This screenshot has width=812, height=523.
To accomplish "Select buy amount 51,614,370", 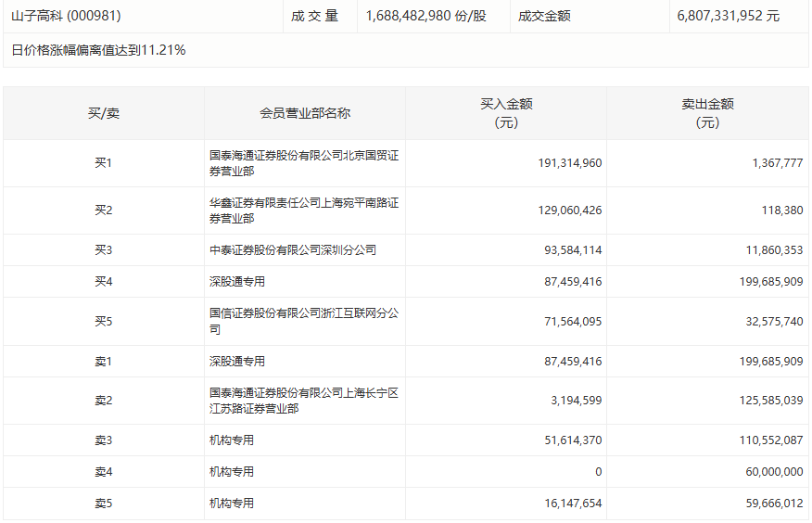I will coord(573,440).
